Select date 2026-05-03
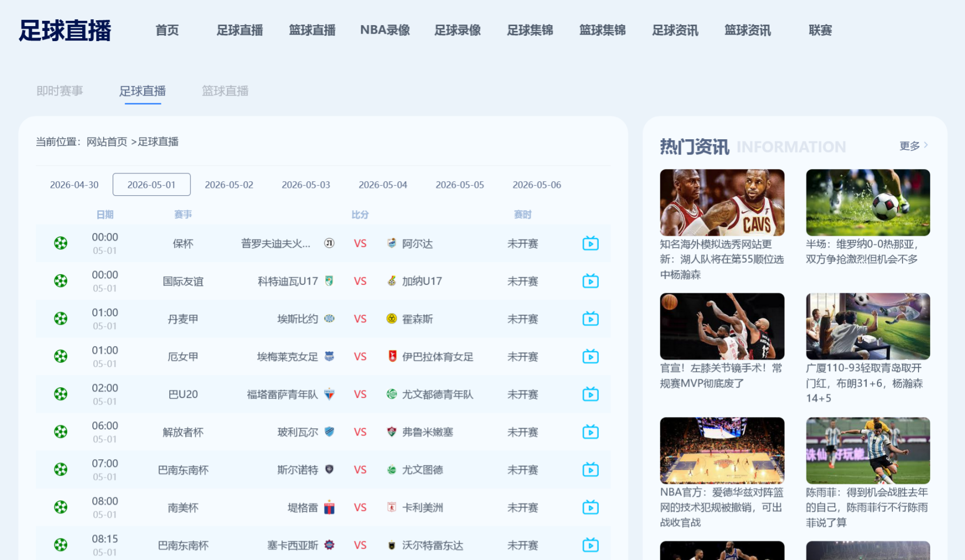 coord(306,185)
